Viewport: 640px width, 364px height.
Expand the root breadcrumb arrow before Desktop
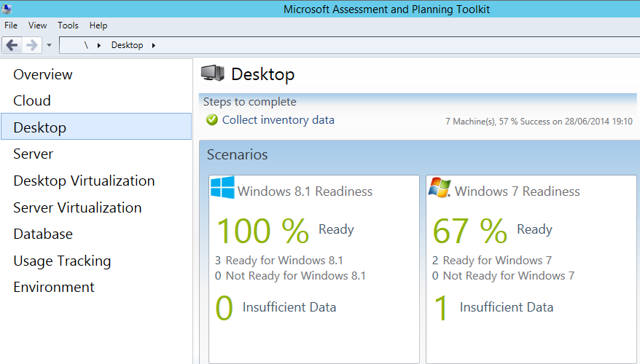click(x=98, y=45)
